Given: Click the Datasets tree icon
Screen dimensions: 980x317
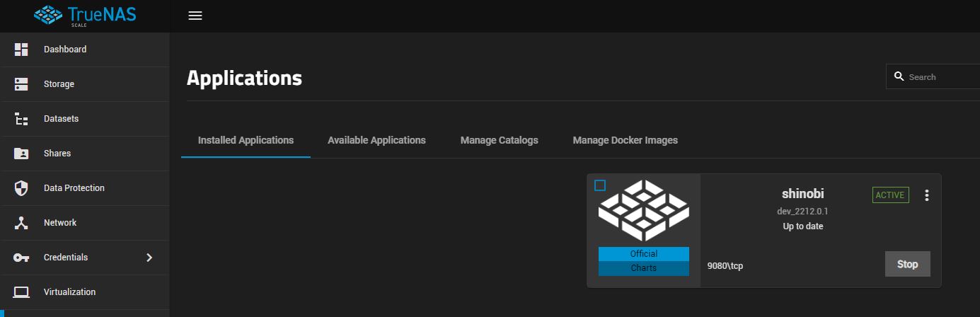Looking at the screenshot, I should [21, 119].
